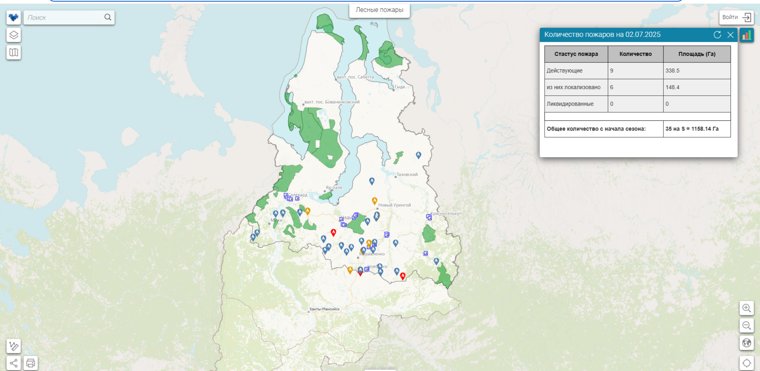The height and width of the screenshot is (371, 760).
Task: Toggle the bar chart statistics button
Action: (x=747, y=35)
